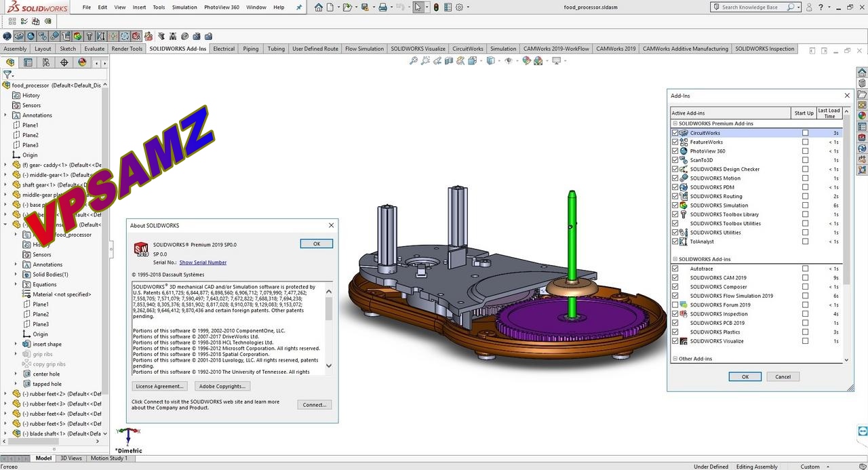
Task: Open the DisplayManager color sphere tab icon
Action: coord(82,62)
